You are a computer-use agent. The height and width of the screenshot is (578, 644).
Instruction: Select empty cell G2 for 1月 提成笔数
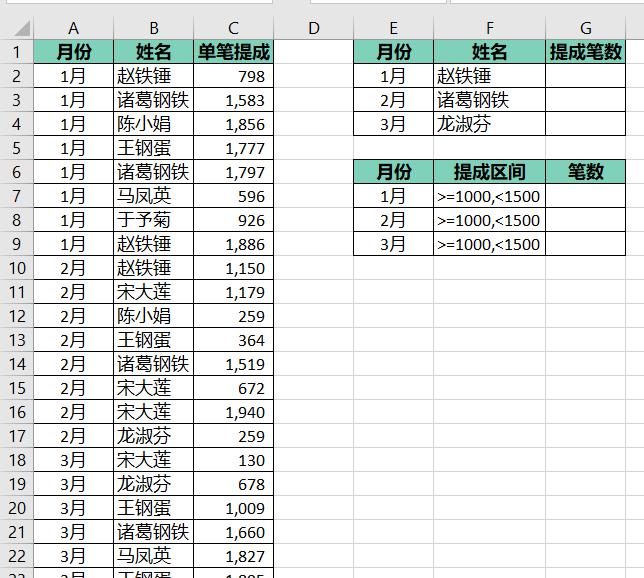click(x=585, y=76)
